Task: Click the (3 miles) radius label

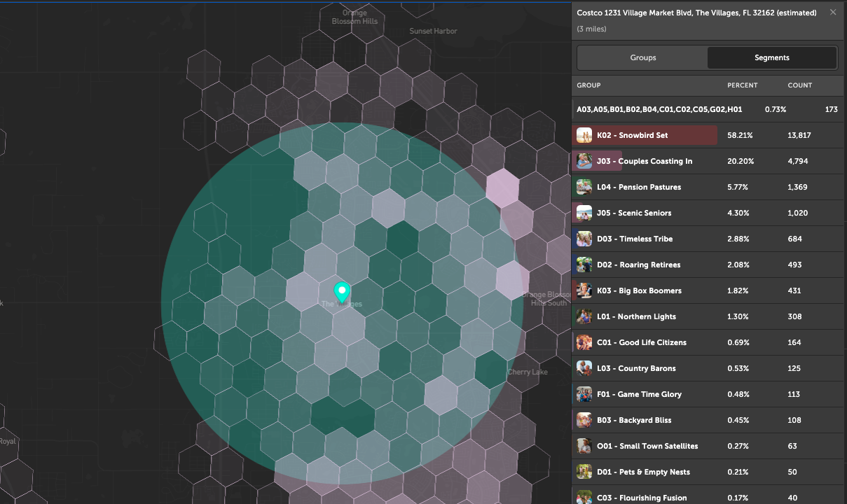Action: pyautogui.click(x=591, y=29)
